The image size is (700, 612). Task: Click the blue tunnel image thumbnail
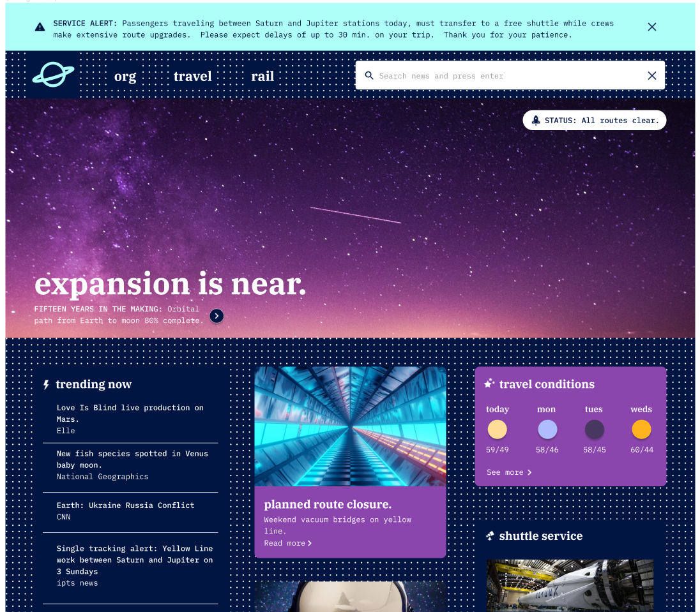[x=350, y=426]
